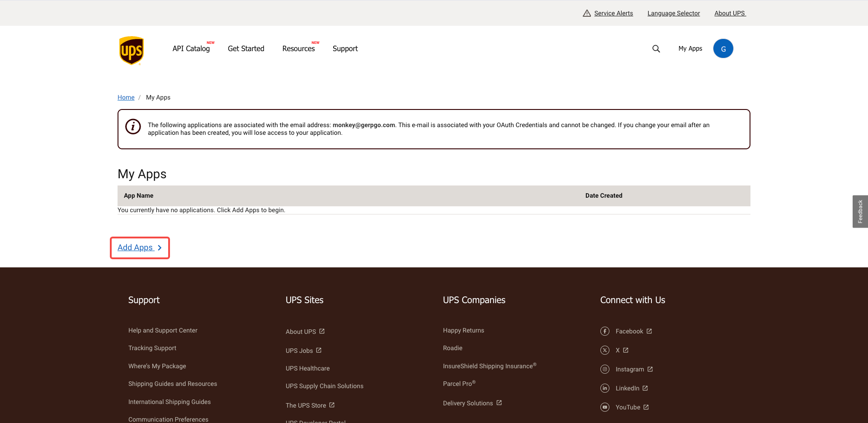This screenshot has height=423, width=868.
Task: Open the Instagram text link
Action: [630, 369]
